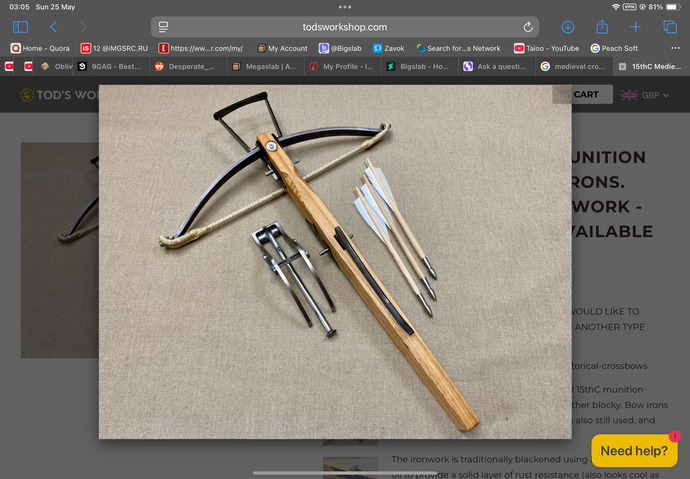
Task: Open the Search for...s Network bookmark
Action: pos(458,48)
